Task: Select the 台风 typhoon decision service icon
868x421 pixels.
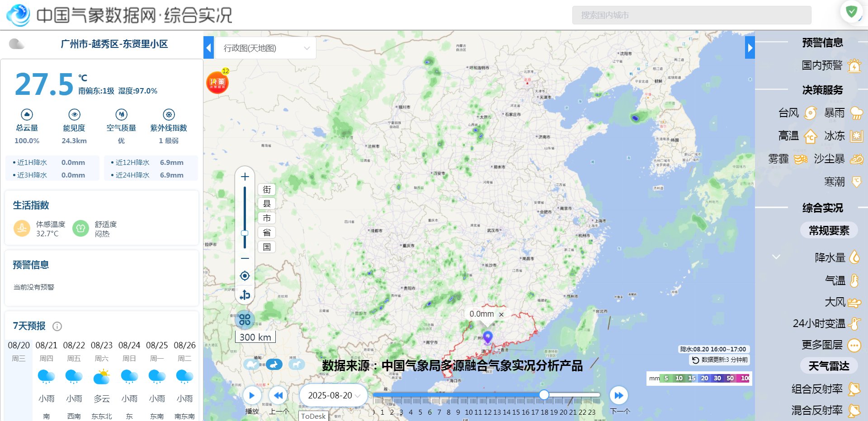Action: (811, 113)
